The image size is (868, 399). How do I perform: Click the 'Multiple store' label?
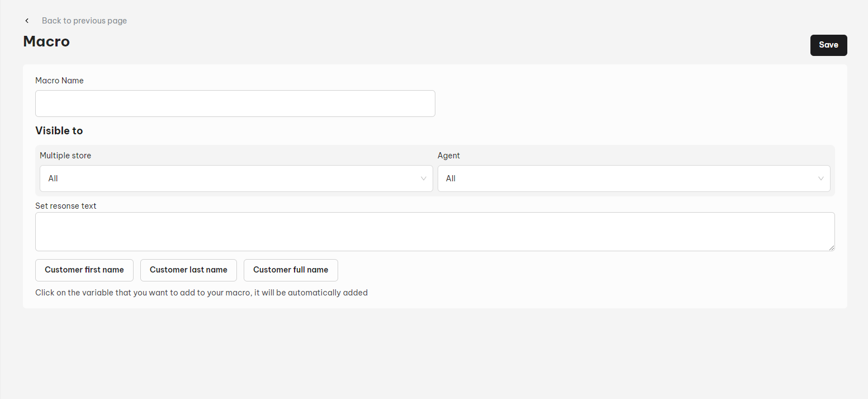coord(65,156)
